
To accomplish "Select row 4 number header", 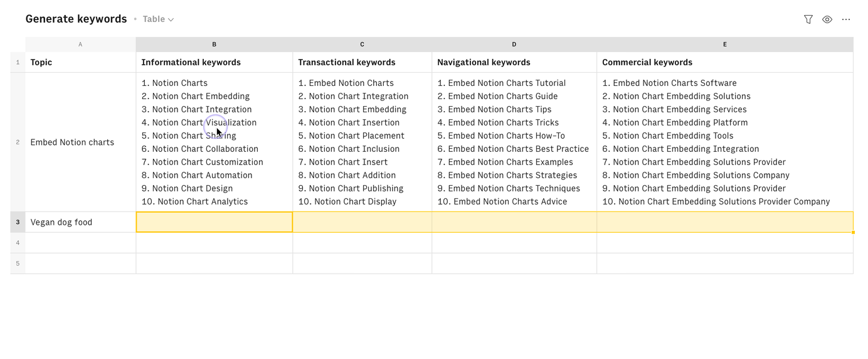I will [18, 243].
